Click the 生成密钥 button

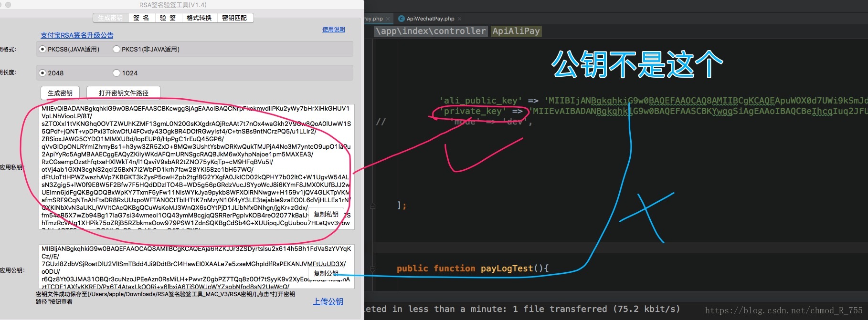tap(60, 93)
